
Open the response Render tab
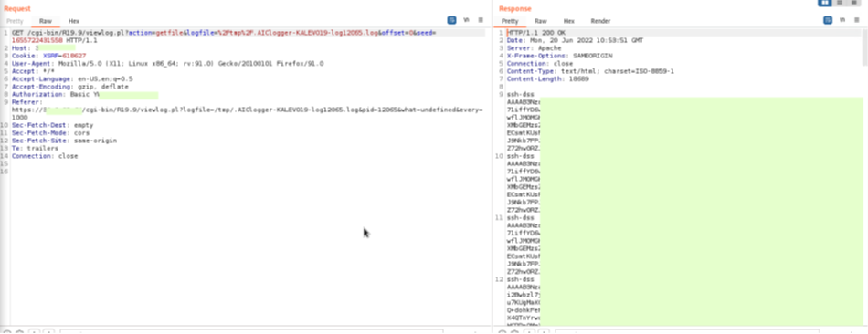click(600, 21)
